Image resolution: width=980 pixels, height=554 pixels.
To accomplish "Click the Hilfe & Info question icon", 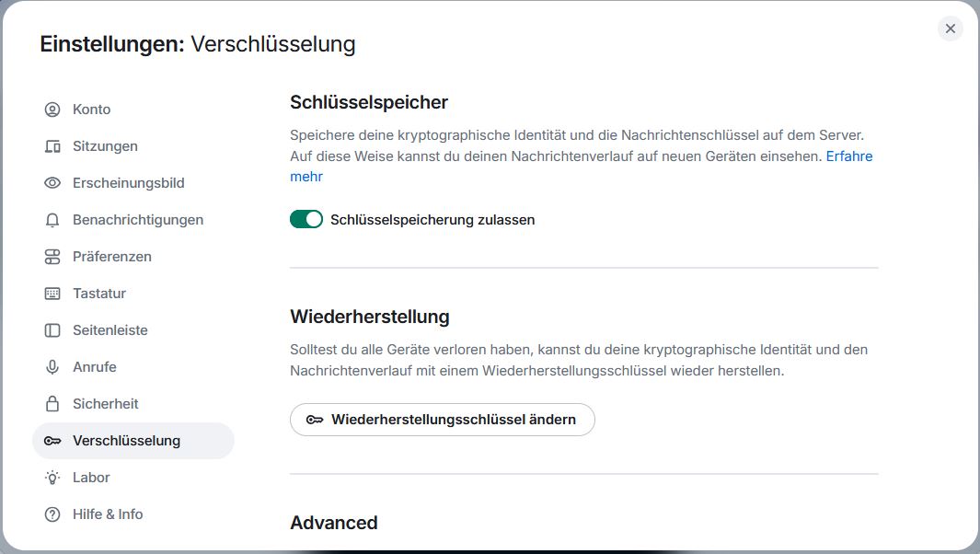I will [x=52, y=514].
